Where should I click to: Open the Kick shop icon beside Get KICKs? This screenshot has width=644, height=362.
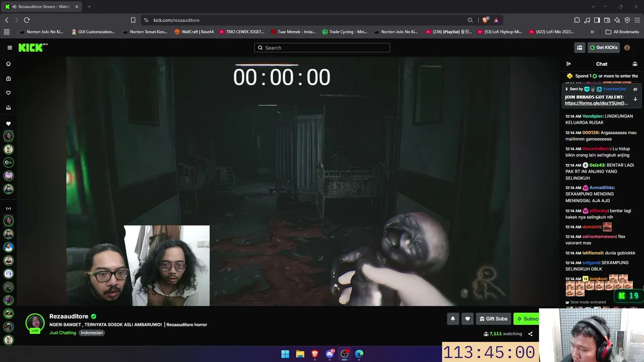[x=580, y=48]
